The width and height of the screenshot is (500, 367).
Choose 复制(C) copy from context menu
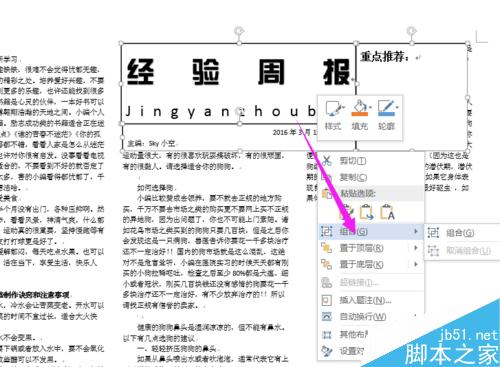point(371,177)
